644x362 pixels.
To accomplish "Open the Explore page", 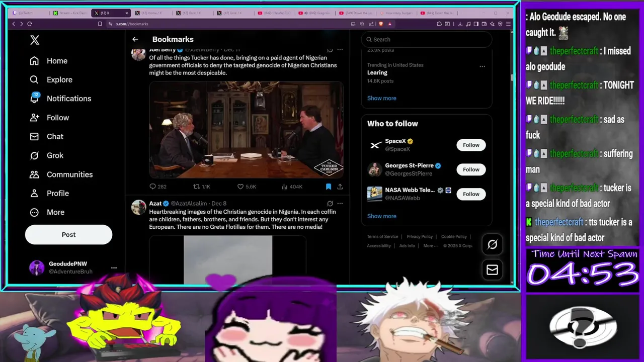I will pyautogui.click(x=51, y=79).
